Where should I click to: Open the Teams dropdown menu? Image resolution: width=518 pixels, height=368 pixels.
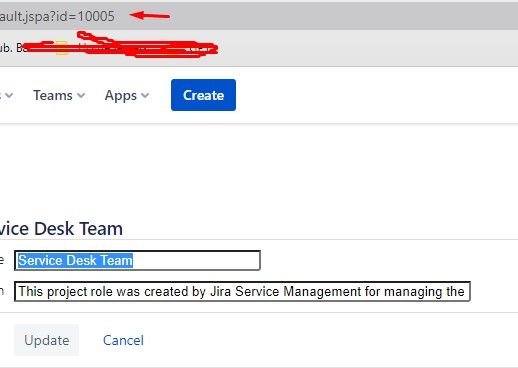coord(59,96)
